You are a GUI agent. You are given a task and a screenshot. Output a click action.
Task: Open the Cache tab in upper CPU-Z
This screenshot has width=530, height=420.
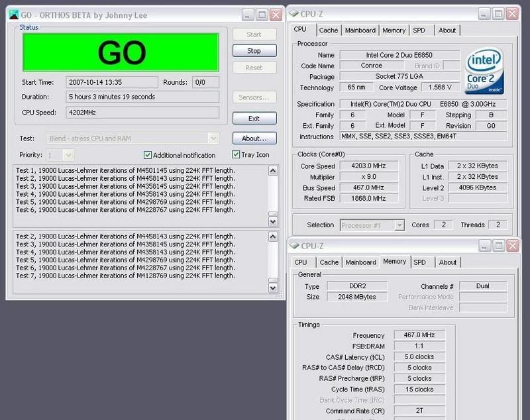tap(328, 30)
